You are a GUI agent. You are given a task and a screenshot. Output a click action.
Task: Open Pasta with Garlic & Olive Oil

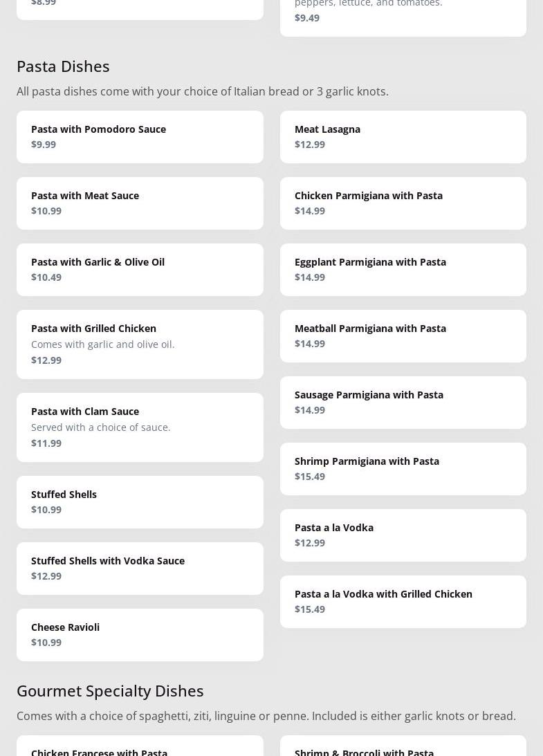(140, 270)
